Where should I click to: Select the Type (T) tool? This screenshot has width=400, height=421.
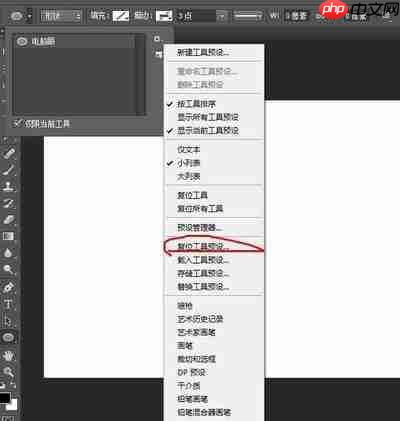point(9,304)
